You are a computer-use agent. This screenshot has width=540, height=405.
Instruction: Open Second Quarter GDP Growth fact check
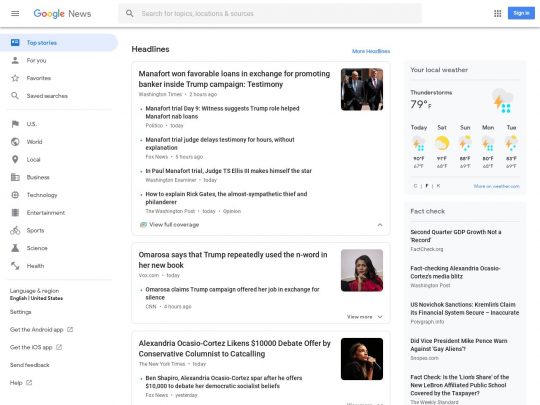coord(456,236)
